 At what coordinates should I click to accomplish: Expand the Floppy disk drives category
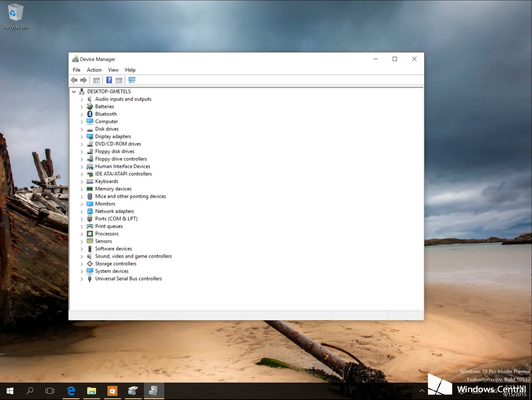click(82, 152)
